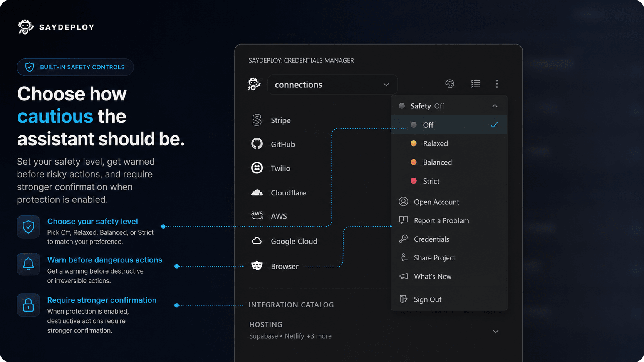Click the Choose your safety level heading

[x=92, y=221]
